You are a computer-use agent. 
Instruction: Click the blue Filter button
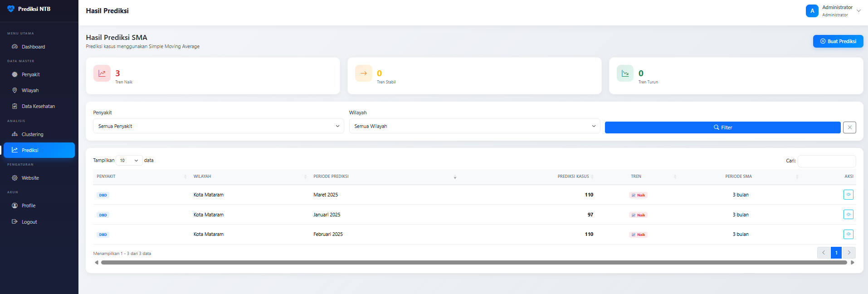tap(722, 127)
